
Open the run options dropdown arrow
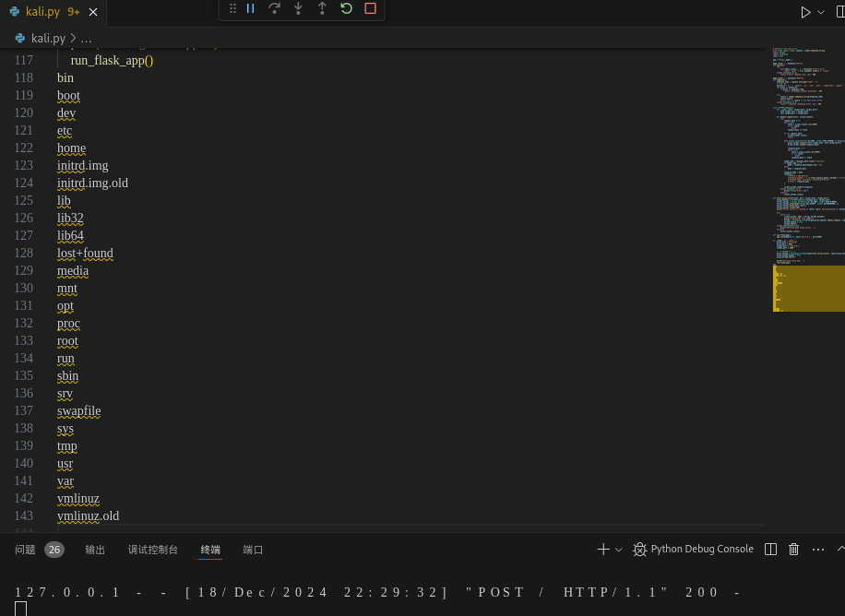click(x=821, y=12)
